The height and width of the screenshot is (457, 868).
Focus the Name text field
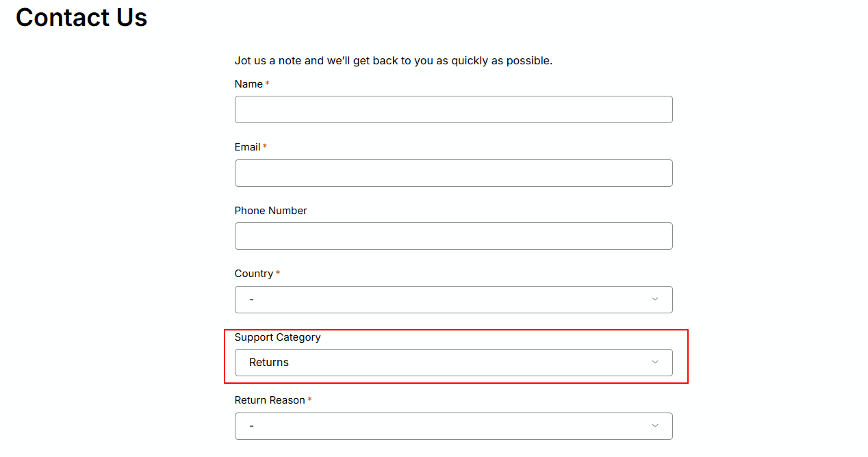tap(453, 109)
